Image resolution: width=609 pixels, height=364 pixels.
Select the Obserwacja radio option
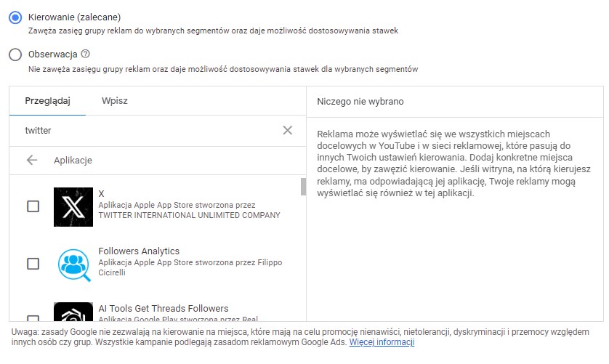(15, 54)
